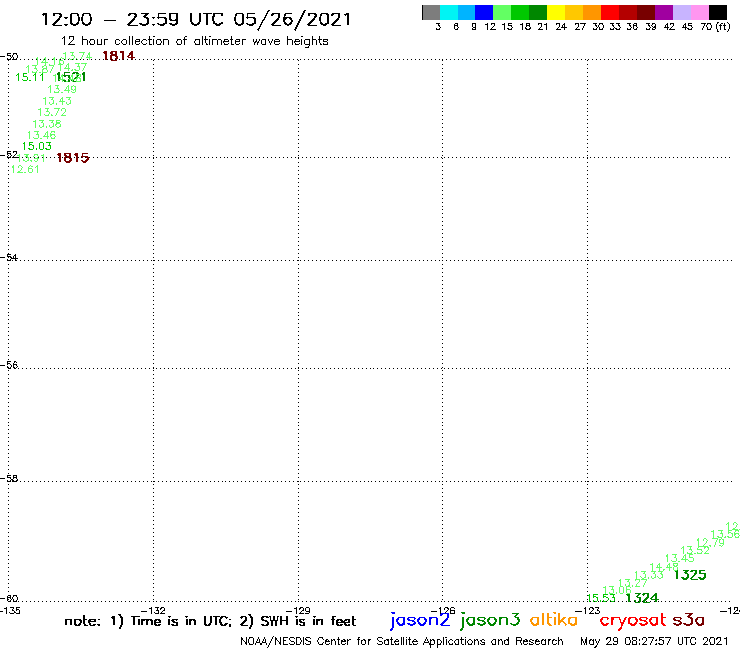Click the cyan swatch in the color scale
This screenshot has height=650, width=740.
(x=448, y=12)
